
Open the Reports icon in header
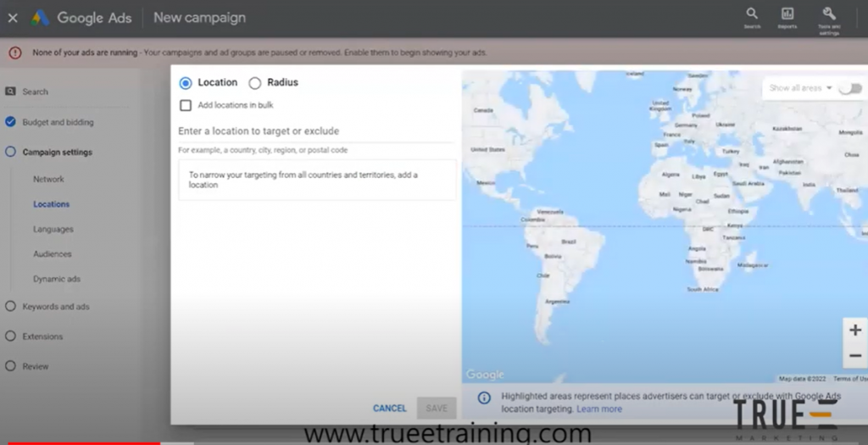pos(787,14)
